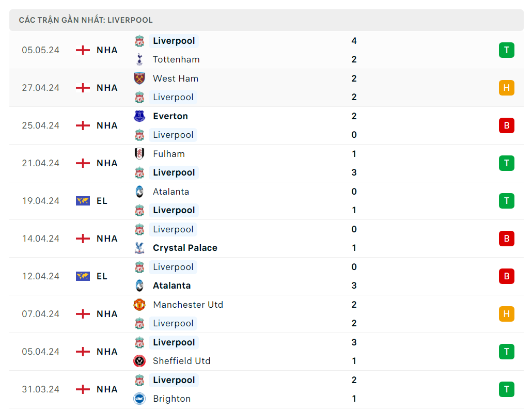Click the Brighton club crest icon
This screenshot has width=532, height=411.
click(x=139, y=399)
